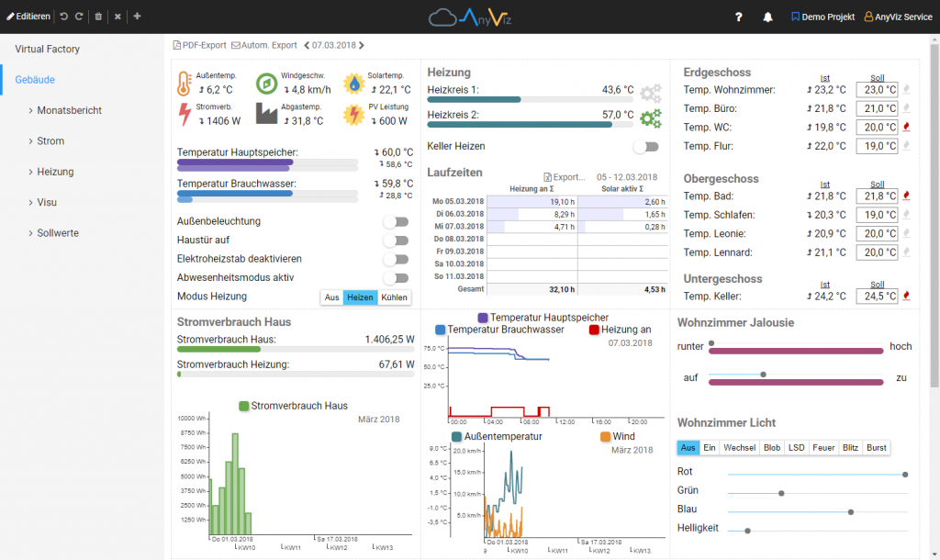Click the plus icon to add a new element
The image size is (940, 560).
point(137,17)
